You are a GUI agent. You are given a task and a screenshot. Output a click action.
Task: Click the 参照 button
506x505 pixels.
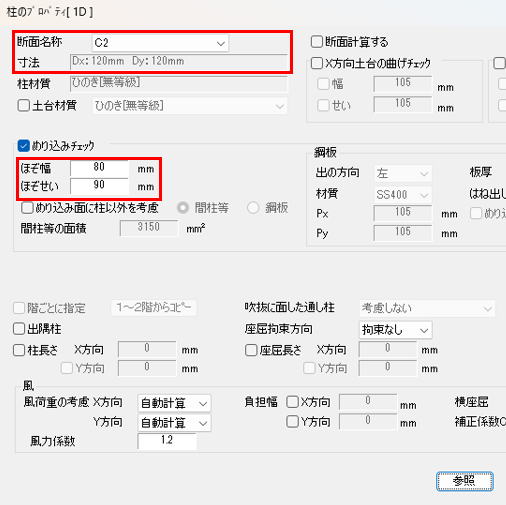click(465, 481)
